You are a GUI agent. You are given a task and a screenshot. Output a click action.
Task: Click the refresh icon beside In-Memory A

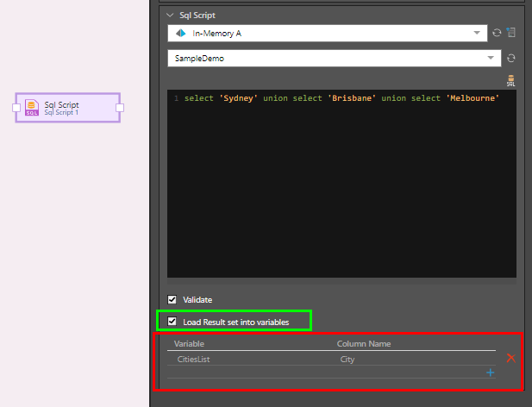coord(497,33)
